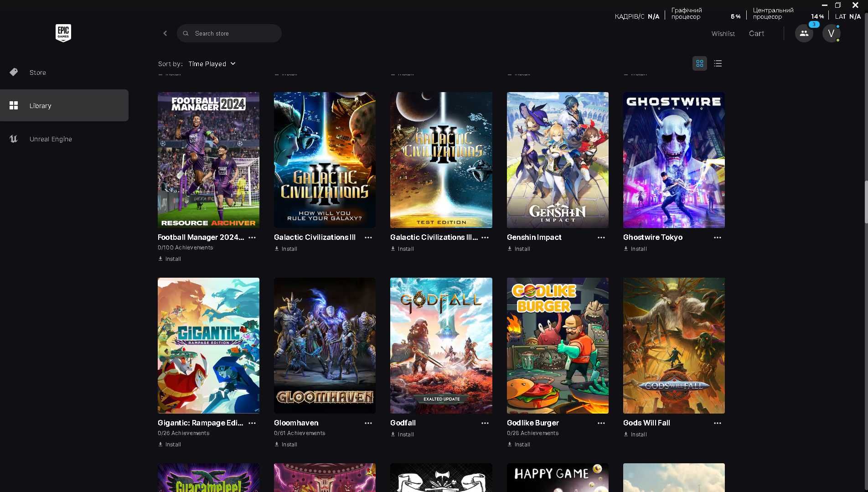Open Godfall more options menu

click(485, 423)
